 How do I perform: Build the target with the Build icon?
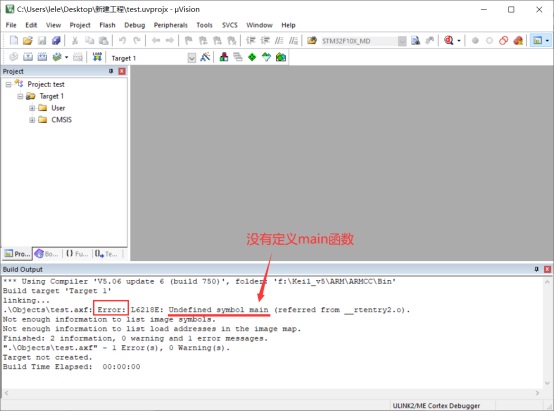click(x=28, y=57)
